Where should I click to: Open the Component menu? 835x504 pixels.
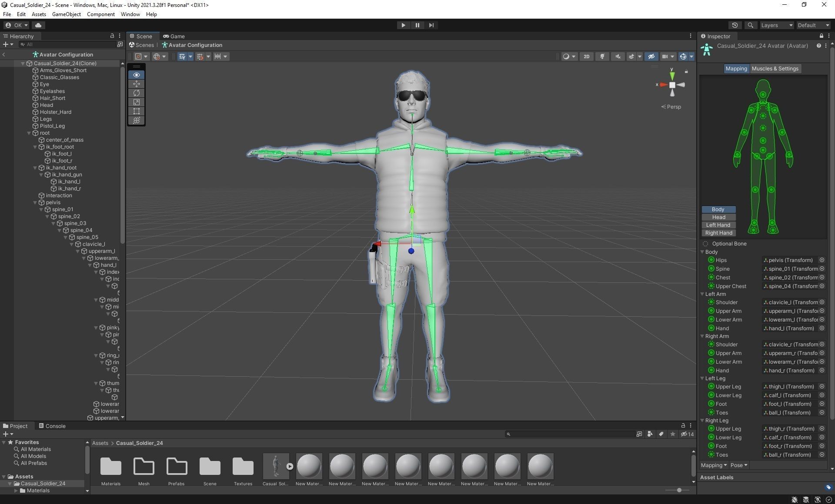[100, 14]
